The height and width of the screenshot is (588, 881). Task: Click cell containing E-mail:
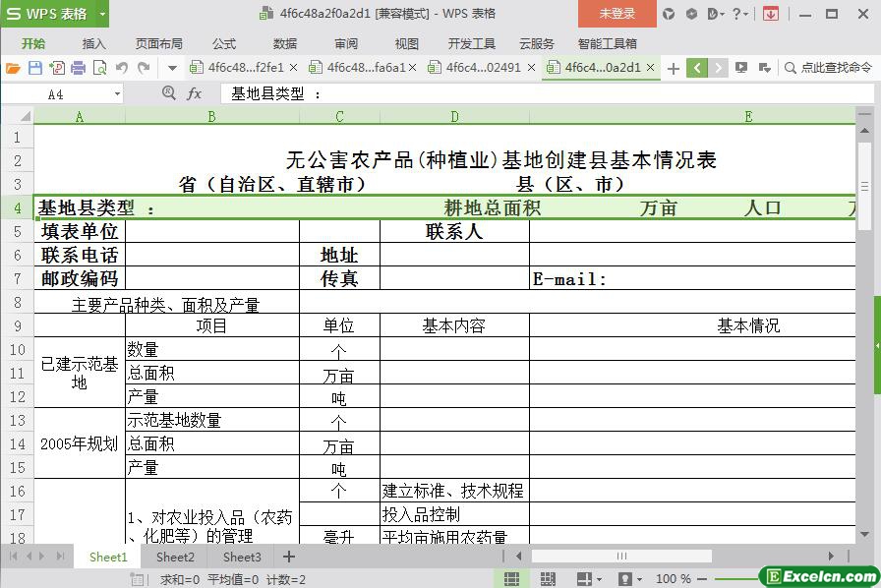692,279
